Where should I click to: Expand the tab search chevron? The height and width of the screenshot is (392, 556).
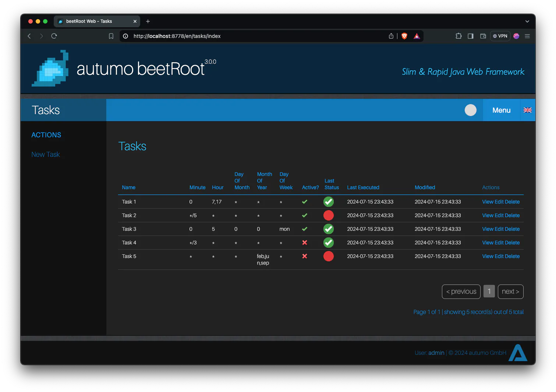pyautogui.click(x=527, y=21)
